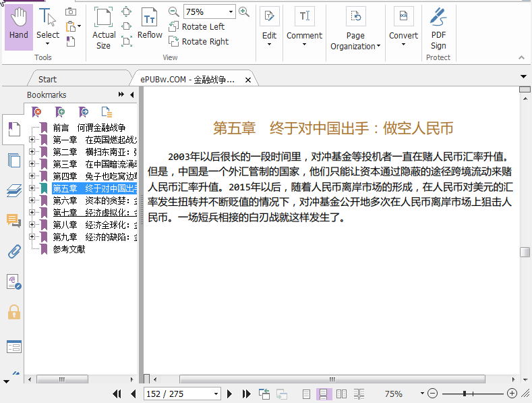The image size is (532, 403).
Task: Open the Form fields panel icon
Action: click(x=14, y=346)
